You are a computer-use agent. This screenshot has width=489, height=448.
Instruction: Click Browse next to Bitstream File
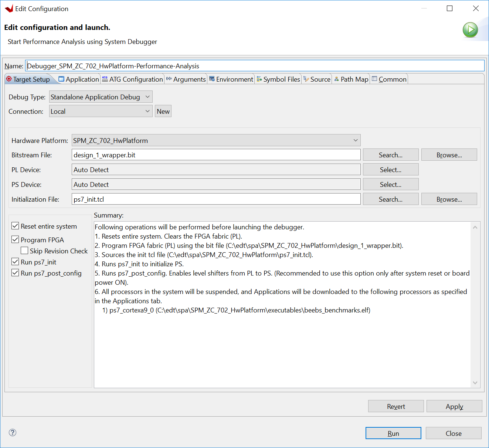449,154
